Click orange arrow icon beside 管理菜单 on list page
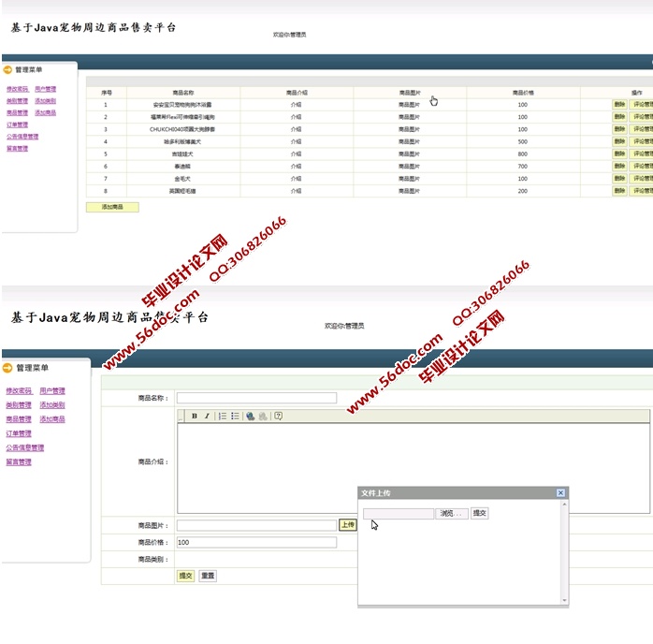This screenshot has width=653, height=644. pyautogui.click(x=7, y=69)
